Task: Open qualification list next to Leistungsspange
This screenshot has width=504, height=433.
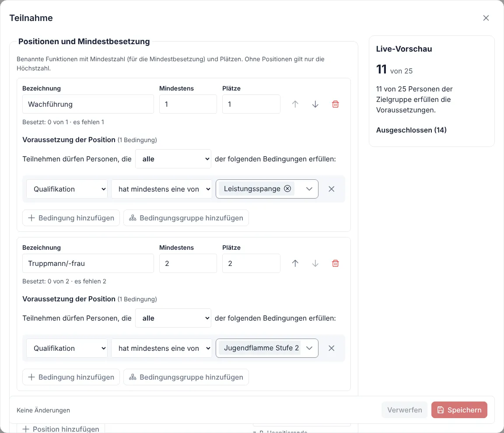Action: pos(309,189)
